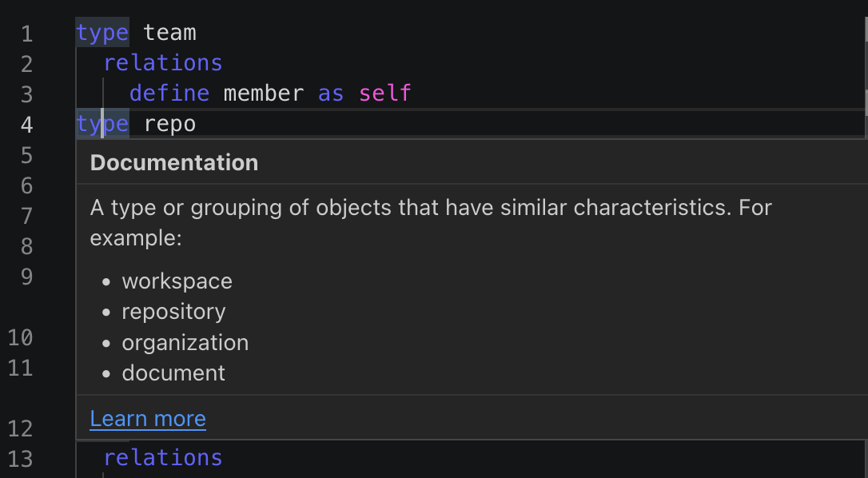Click line number 4 in the gutter
This screenshot has height=478, width=868.
(26, 125)
